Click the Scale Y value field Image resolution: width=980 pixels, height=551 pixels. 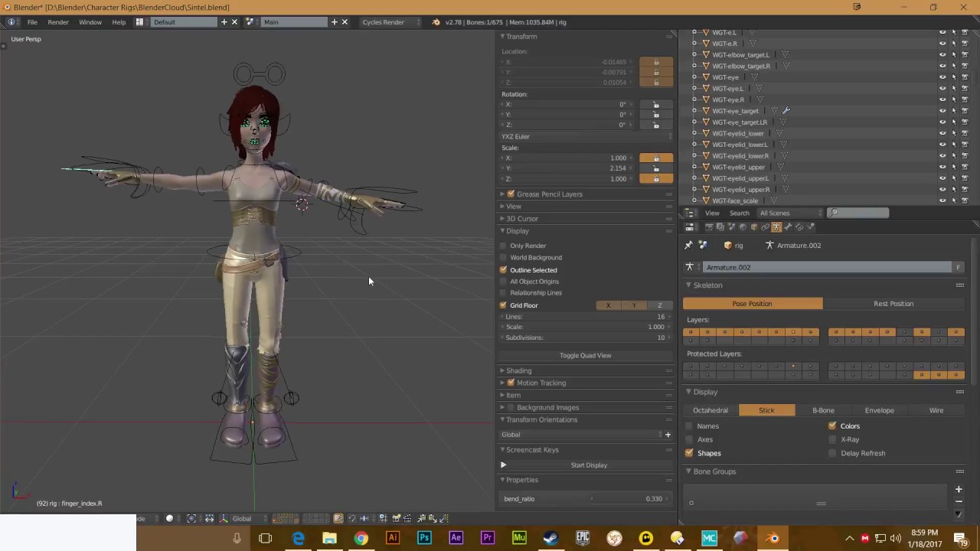[567, 168]
